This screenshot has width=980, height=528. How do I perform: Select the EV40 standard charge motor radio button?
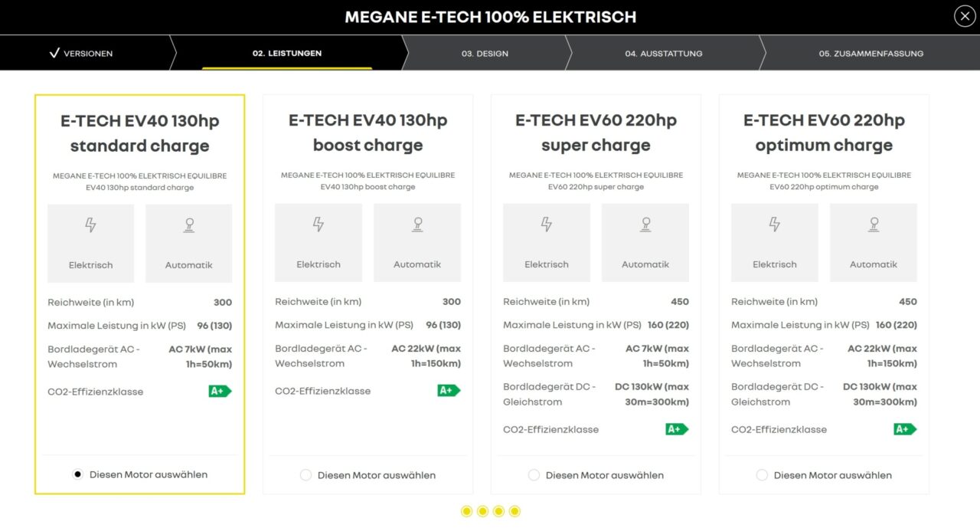coord(77,474)
